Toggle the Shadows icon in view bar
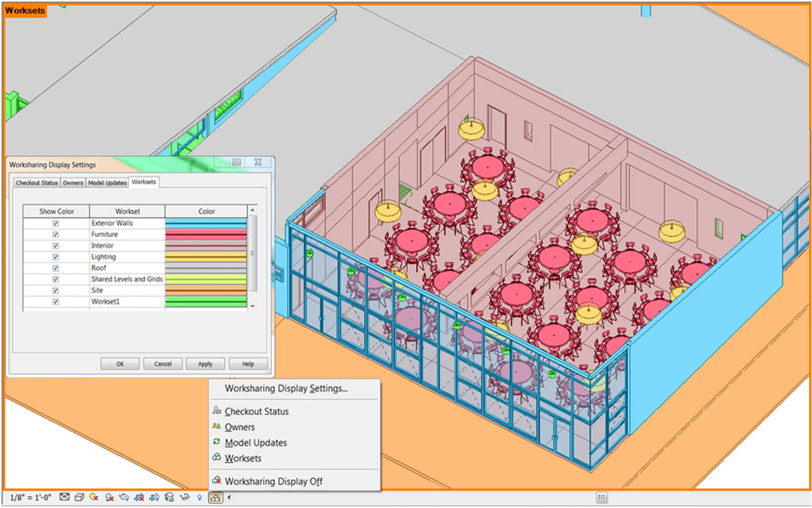The height and width of the screenshot is (508, 812). coord(109,497)
